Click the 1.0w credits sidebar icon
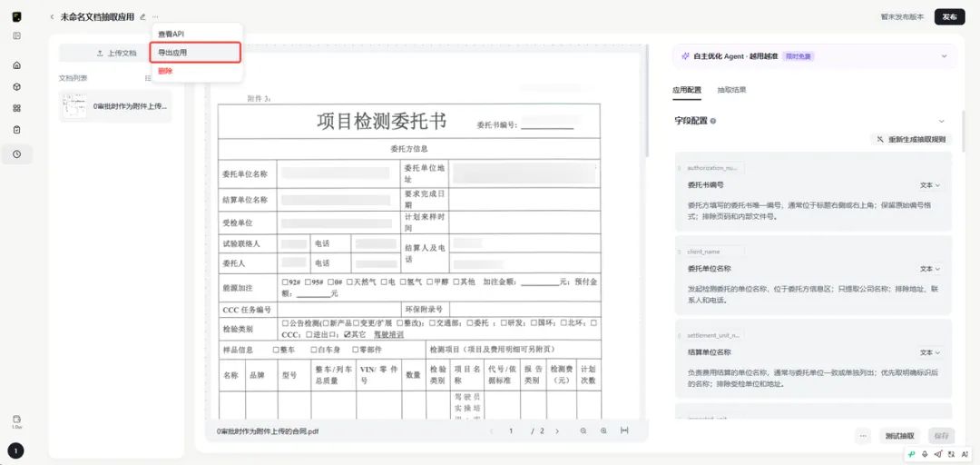The image size is (980, 465). [x=17, y=421]
